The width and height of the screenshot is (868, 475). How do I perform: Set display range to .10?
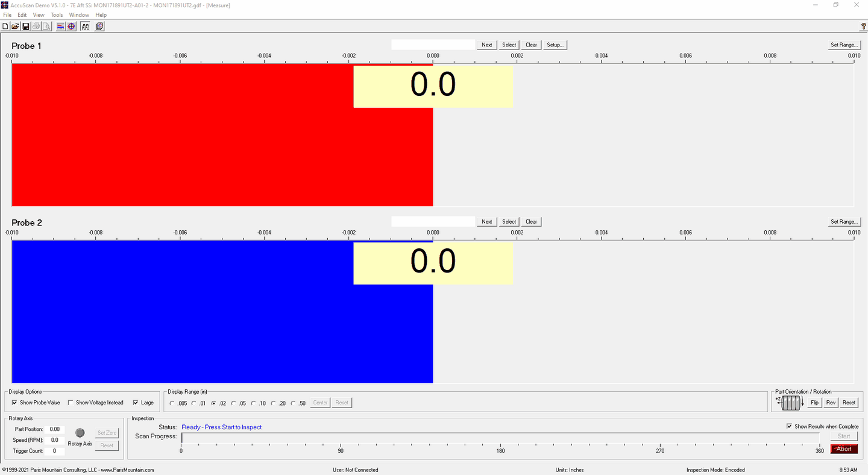(254, 403)
